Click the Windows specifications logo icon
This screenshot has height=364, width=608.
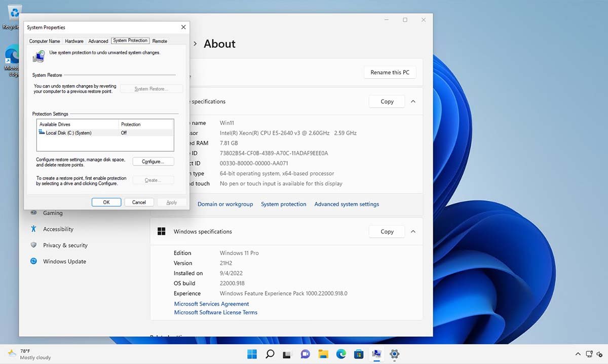pos(161,231)
